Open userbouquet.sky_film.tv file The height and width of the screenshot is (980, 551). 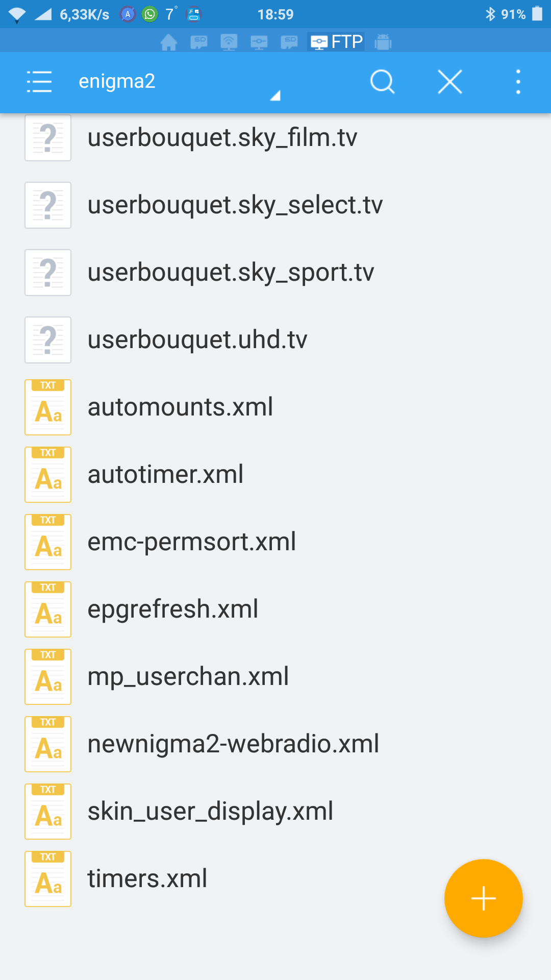click(x=275, y=138)
